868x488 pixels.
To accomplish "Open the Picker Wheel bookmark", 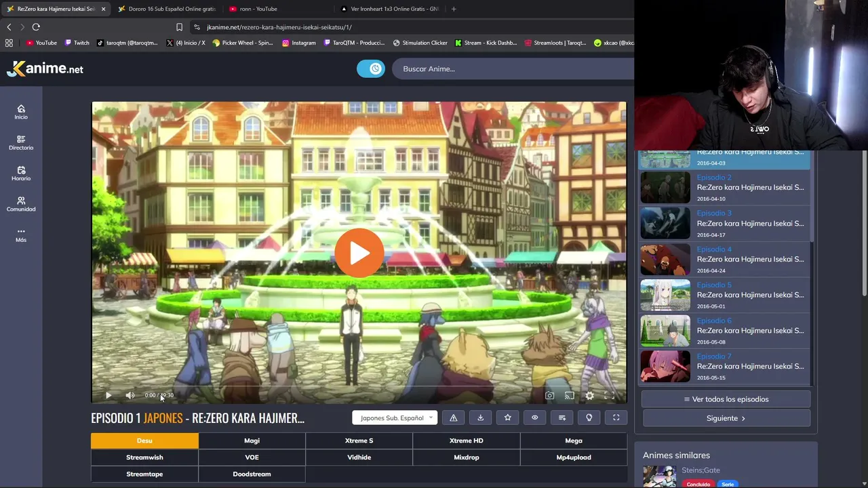I will [x=242, y=43].
